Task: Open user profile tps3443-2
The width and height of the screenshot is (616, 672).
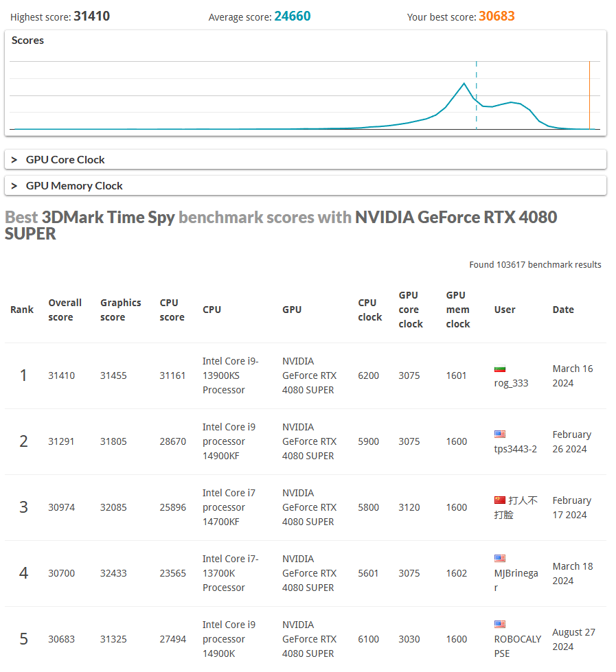Action: [x=515, y=449]
